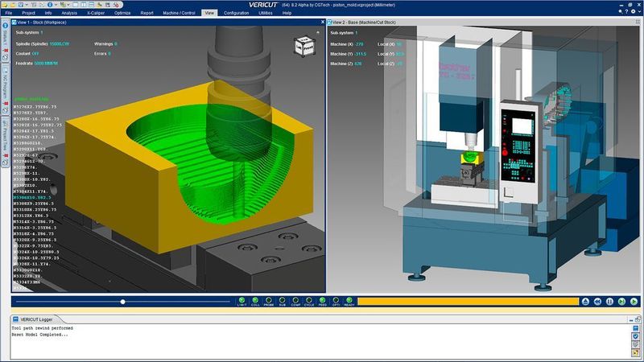Click the blue info icon in quick toolbar
This screenshot has height=362, width=644.
coord(50,5)
